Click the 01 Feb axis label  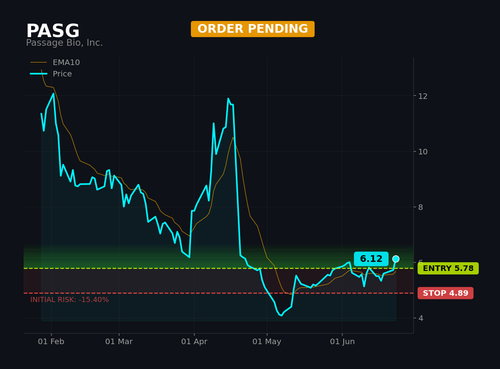[51, 342]
